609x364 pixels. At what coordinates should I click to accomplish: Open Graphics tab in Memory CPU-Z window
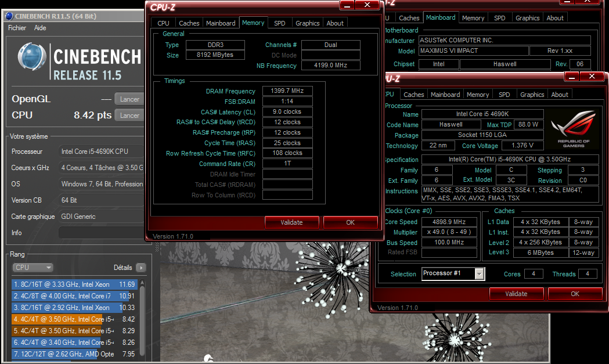[307, 23]
